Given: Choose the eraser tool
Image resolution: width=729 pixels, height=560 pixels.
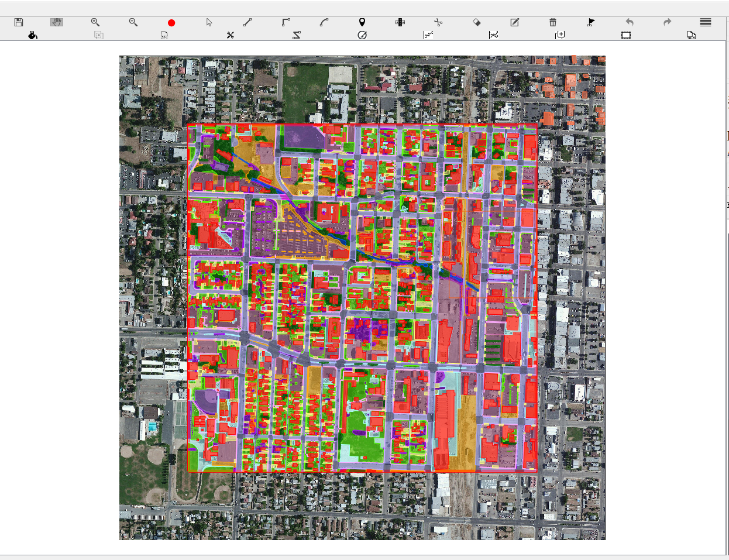Looking at the screenshot, I should click(477, 22).
